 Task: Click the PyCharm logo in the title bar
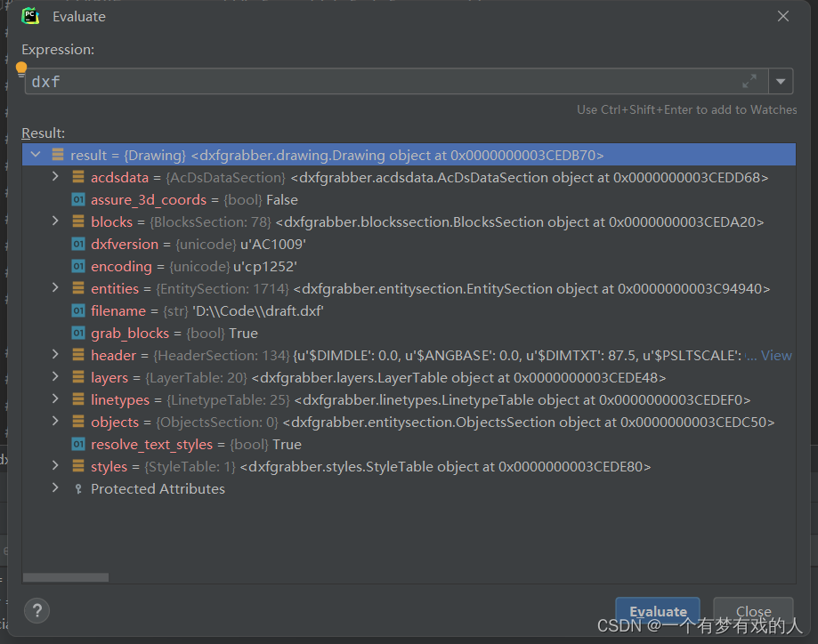30,16
